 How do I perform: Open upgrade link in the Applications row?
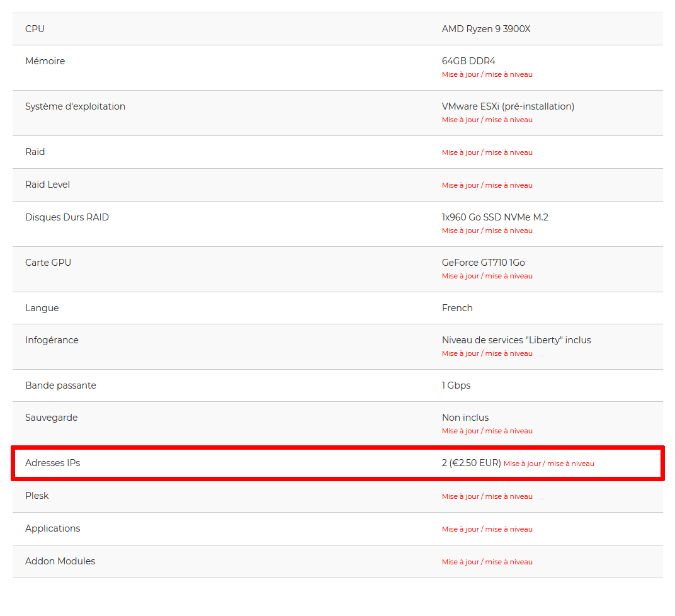click(487, 529)
